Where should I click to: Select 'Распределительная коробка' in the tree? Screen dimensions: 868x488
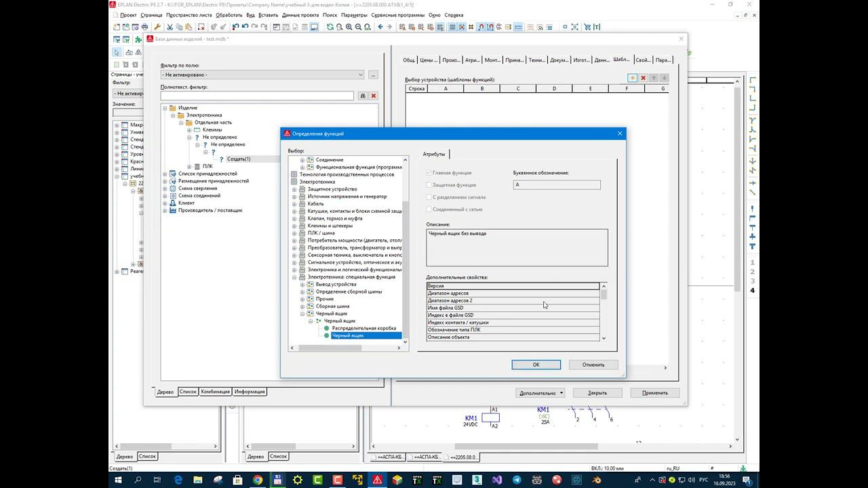pos(363,328)
